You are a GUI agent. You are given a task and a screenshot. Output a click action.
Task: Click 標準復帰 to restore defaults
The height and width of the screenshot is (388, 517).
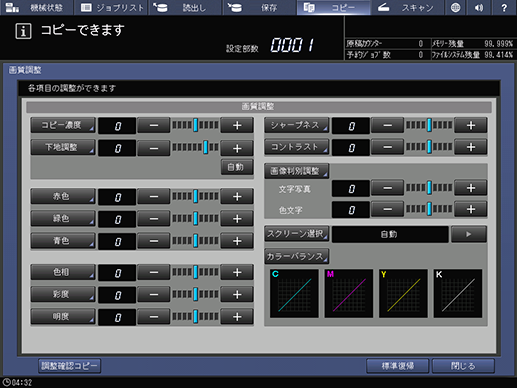397,366
